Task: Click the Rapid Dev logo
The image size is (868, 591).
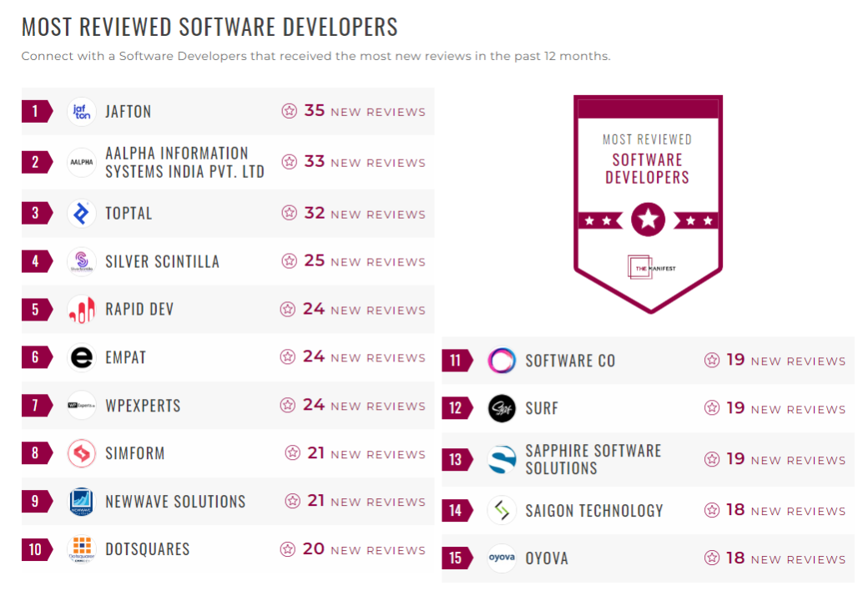Action: (82, 309)
